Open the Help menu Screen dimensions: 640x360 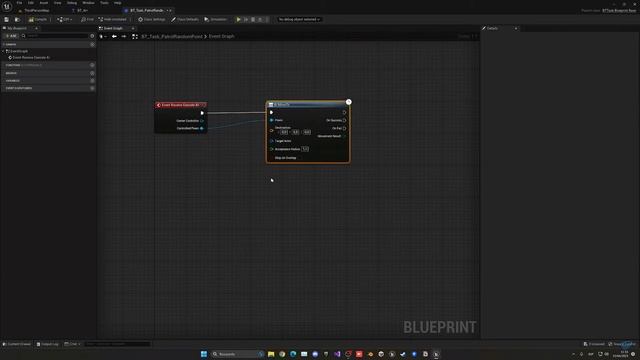(x=118, y=3)
